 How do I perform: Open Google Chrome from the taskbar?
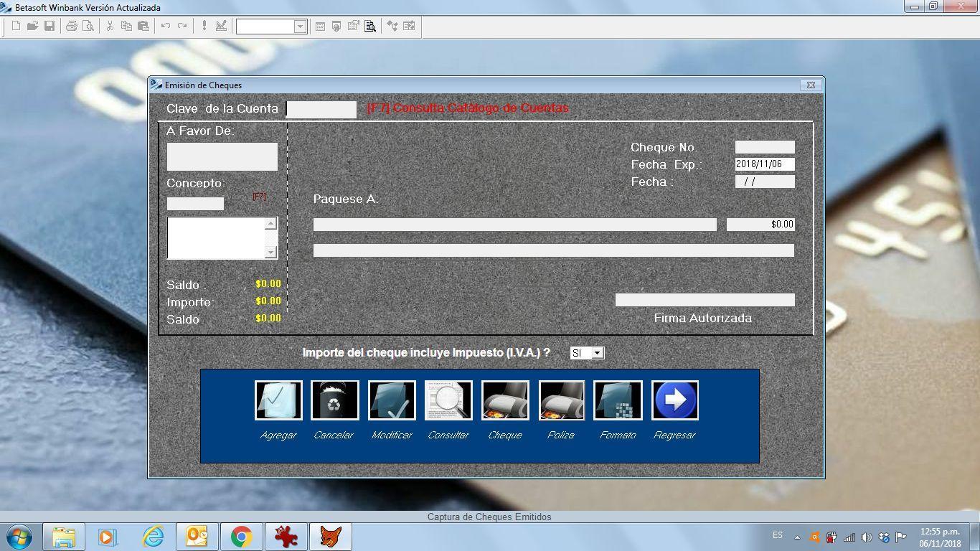[x=241, y=537]
